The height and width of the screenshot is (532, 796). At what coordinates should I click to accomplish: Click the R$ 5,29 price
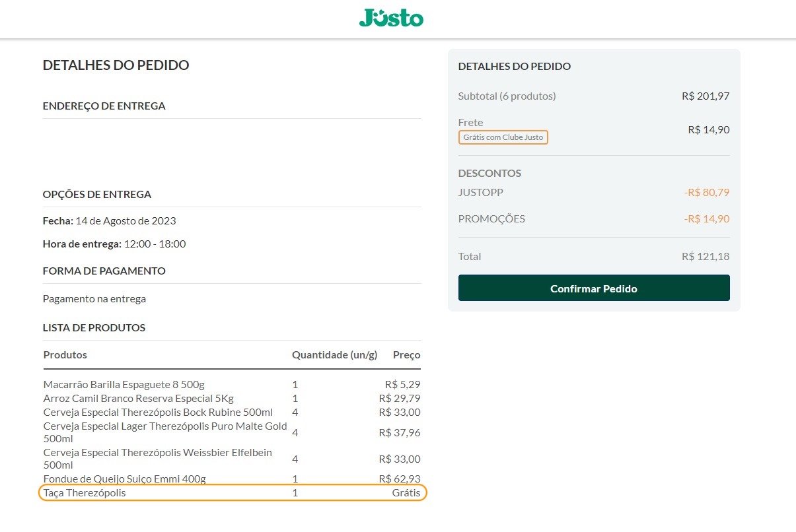click(402, 384)
